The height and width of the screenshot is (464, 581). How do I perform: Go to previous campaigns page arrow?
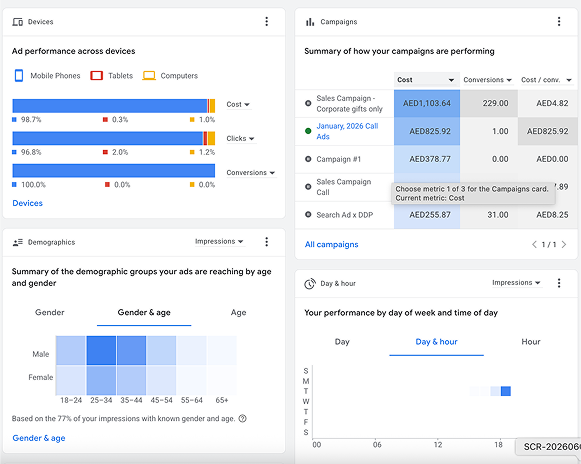click(x=534, y=244)
